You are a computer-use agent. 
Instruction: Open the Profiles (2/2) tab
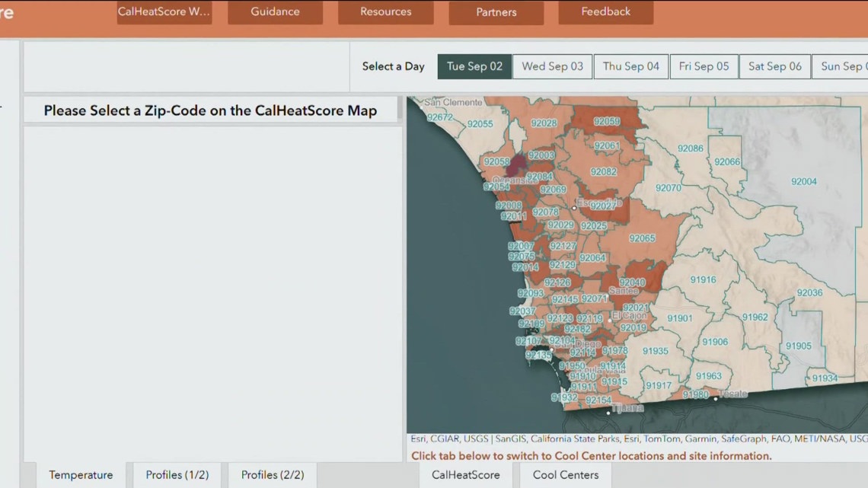271,474
